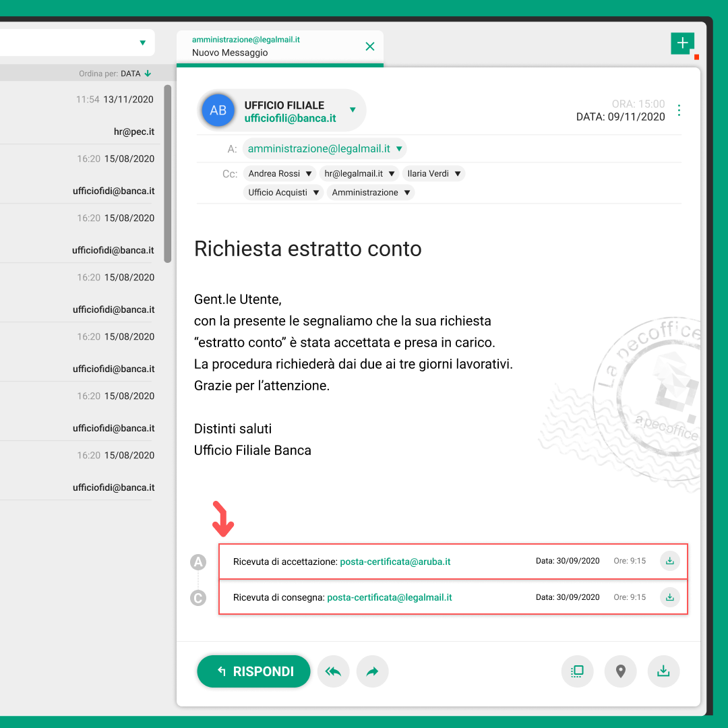Open the mailbox selector dropdown arrow

click(142, 42)
